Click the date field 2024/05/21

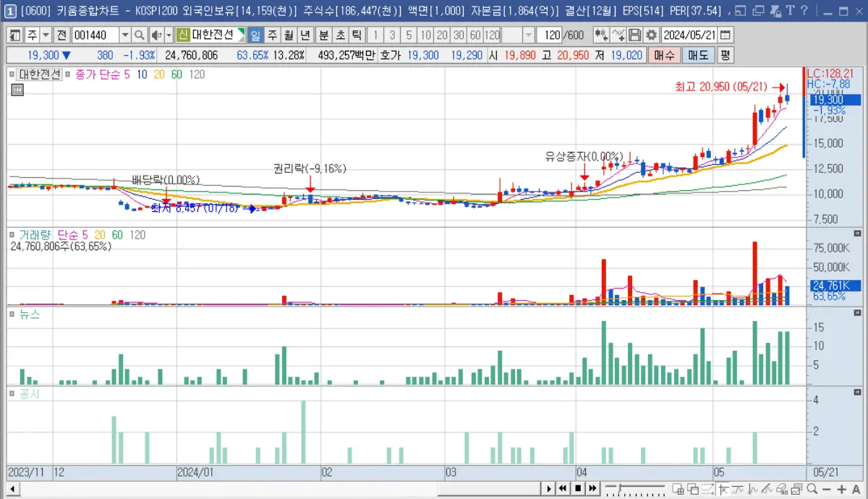coord(689,35)
